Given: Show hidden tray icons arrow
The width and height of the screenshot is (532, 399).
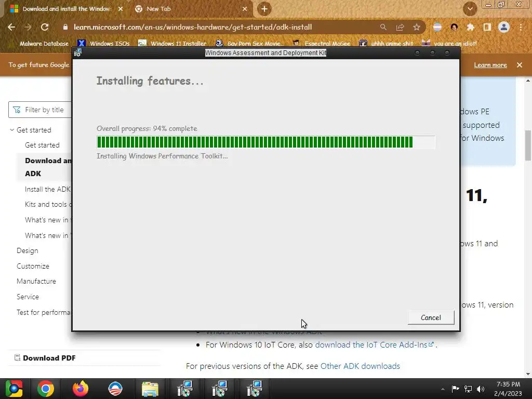Looking at the screenshot, I should coord(443,389).
